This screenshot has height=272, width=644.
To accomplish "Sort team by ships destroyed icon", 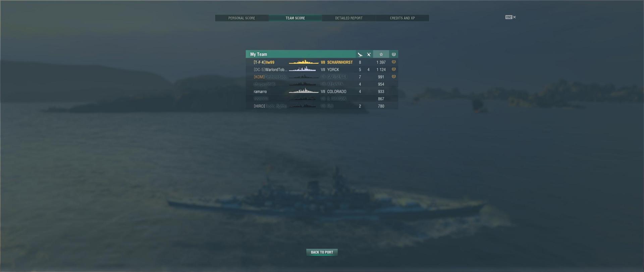I will pyautogui.click(x=360, y=54).
